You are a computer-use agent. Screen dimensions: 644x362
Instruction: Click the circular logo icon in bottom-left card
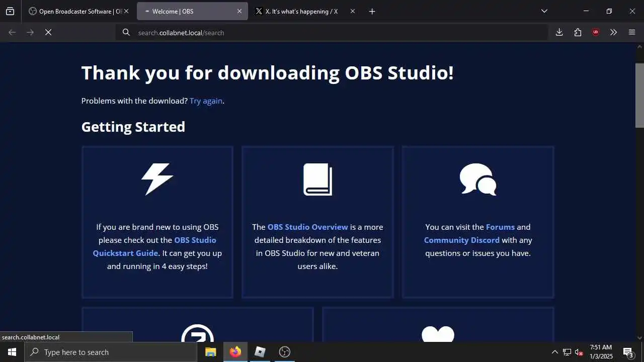197,333
